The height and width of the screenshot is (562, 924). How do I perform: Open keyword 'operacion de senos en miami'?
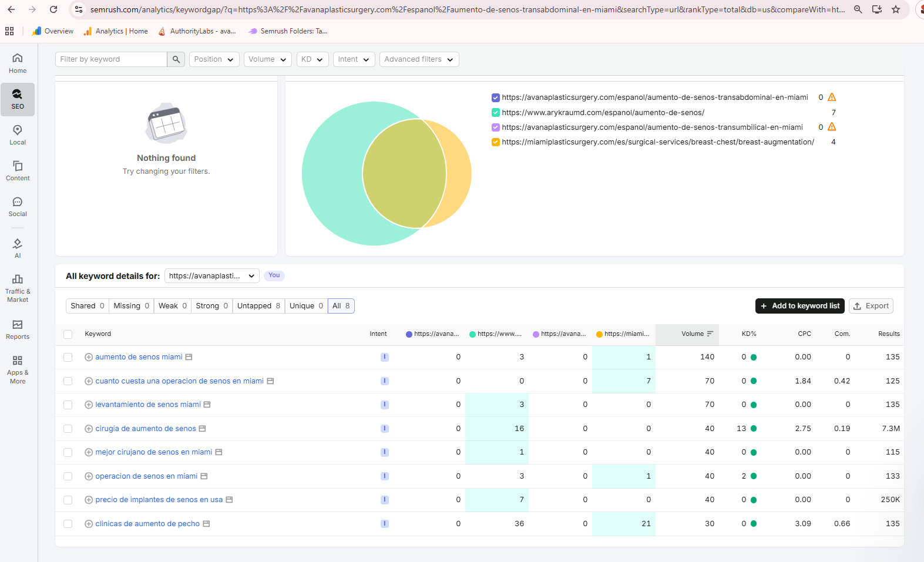click(x=146, y=476)
